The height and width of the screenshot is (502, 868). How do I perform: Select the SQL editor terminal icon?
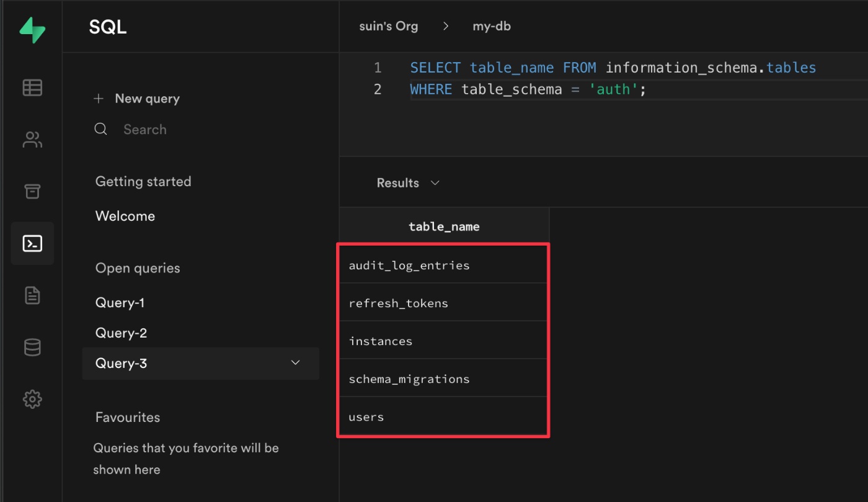click(x=32, y=244)
